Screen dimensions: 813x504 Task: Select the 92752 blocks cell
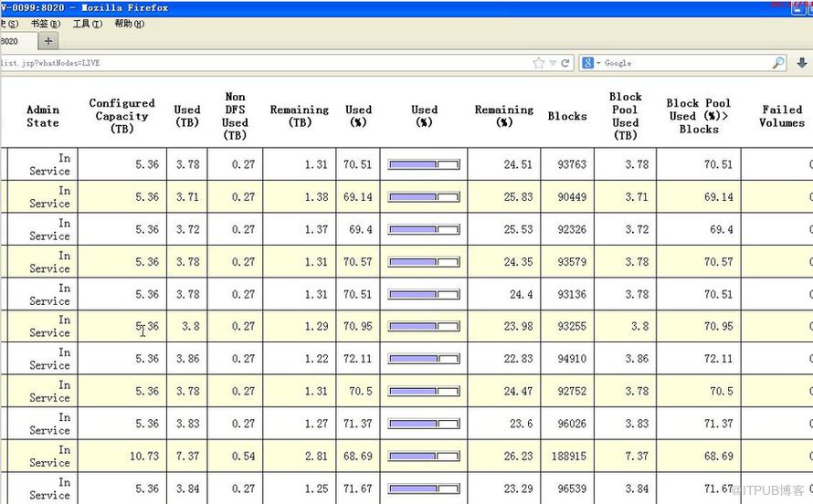pos(567,391)
